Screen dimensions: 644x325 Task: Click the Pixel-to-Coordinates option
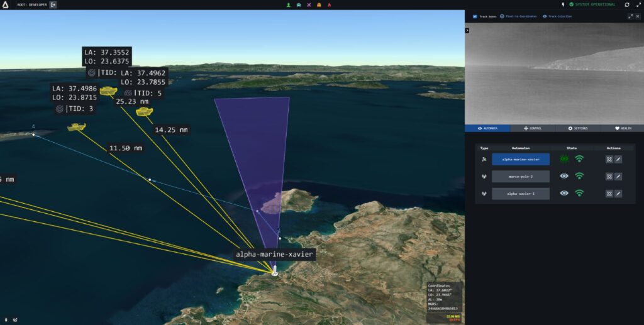click(x=518, y=16)
